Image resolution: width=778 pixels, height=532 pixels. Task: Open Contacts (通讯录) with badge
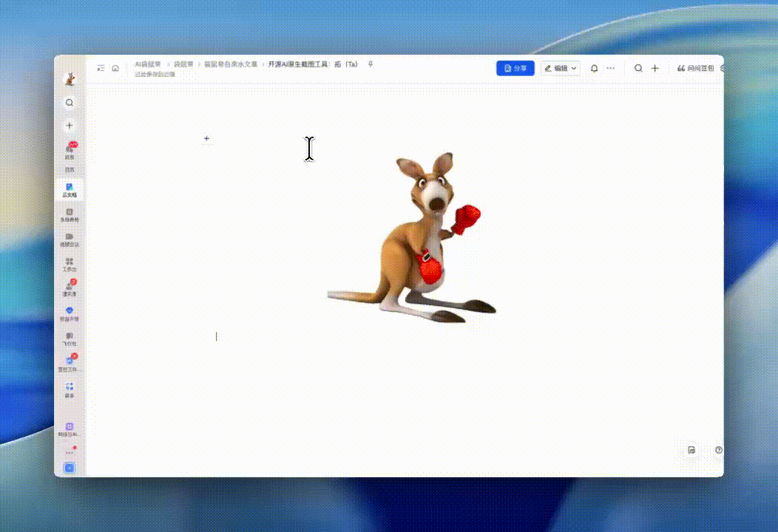(x=70, y=289)
